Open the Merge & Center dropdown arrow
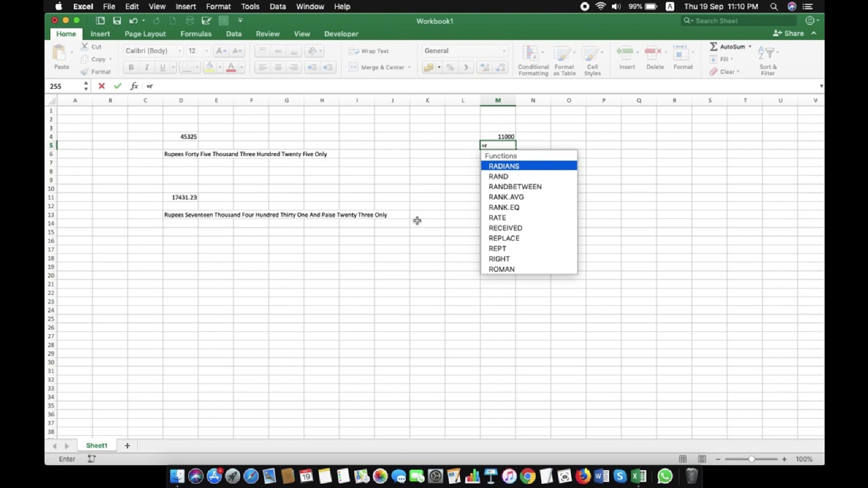This screenshot has height=488, width=868. pos(410,67)
